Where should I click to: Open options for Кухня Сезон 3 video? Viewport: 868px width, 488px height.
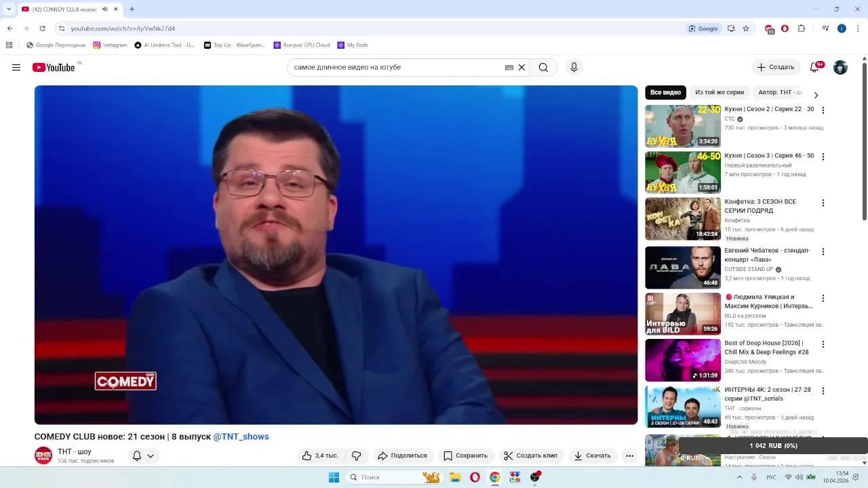pos(823,157)
